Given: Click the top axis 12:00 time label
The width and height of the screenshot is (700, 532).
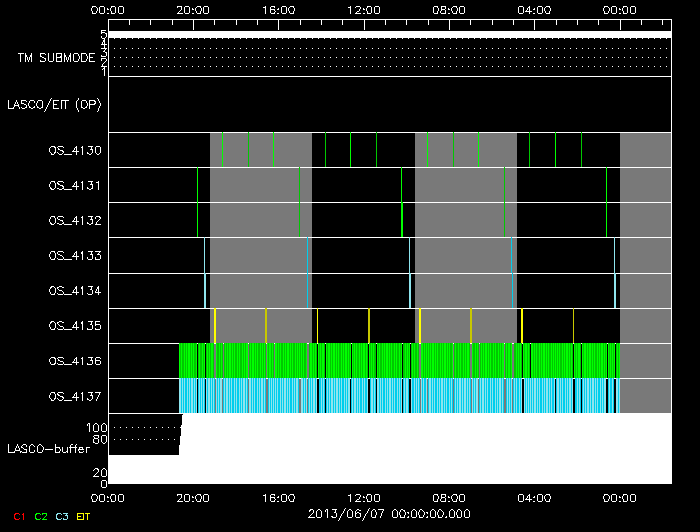Looking at the screenshot, I should point(364,10).
